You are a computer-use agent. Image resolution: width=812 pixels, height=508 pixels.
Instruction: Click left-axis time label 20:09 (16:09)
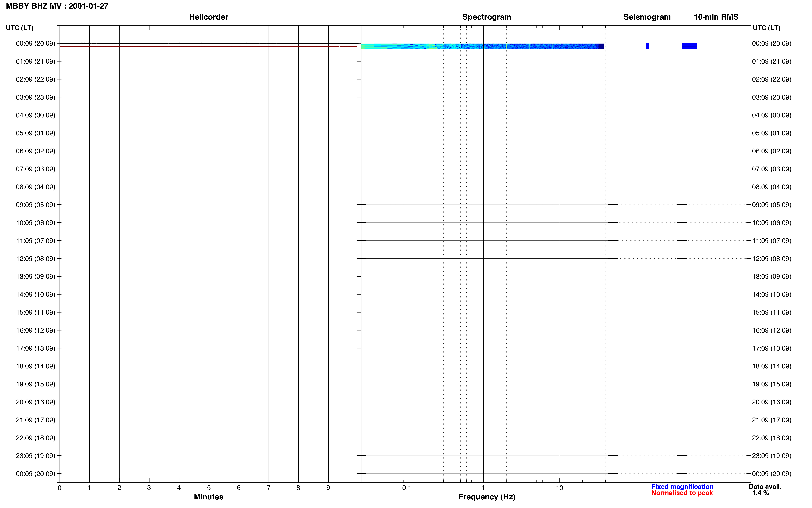(36, 402)
